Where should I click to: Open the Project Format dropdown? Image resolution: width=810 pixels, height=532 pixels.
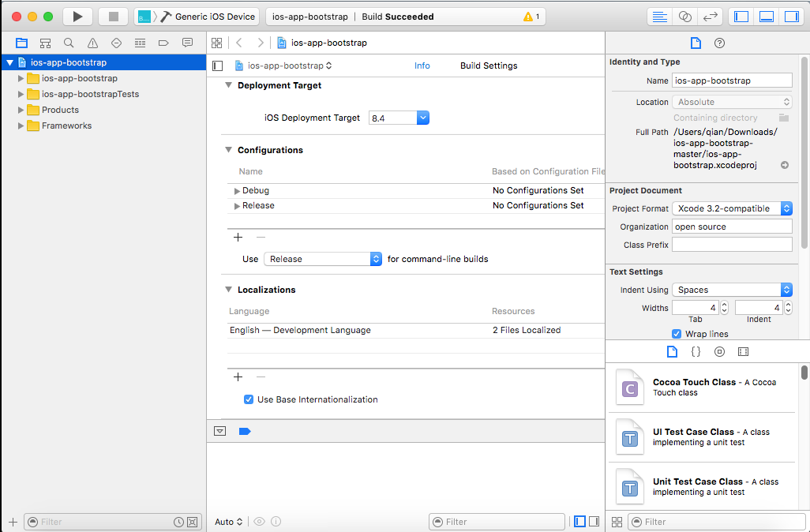coord(732,208)
